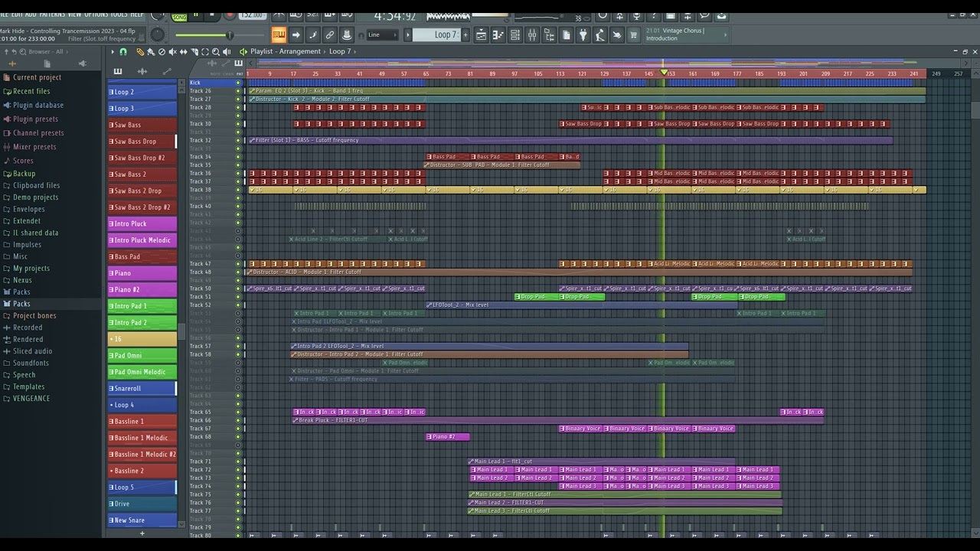This screenshot has width=980, height=551.
Task: Select the Slip tool in playlist toolbar
Action: 183,52
